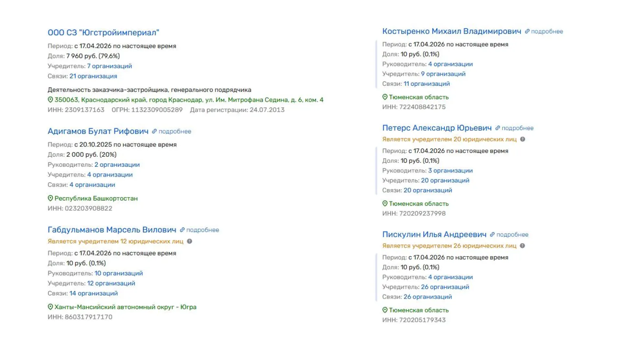
Task: Click location pin next to Республика Башкортостан
Action: pyautogui.click(x=51, y=199)
